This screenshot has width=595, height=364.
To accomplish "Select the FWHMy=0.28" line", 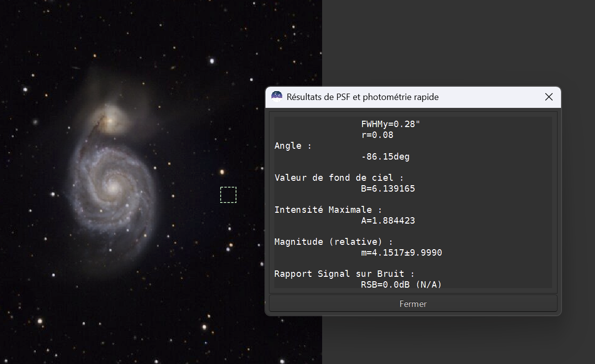I will 391,124.
